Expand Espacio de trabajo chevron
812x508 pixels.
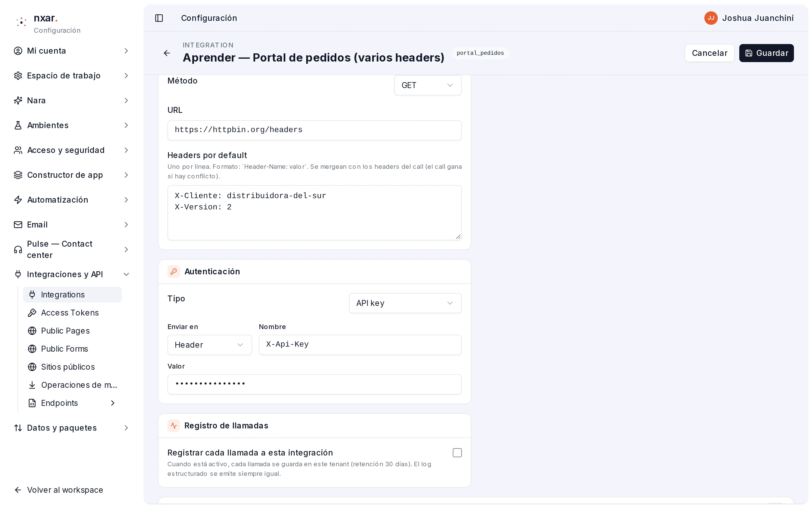click(x=126, y=76)
